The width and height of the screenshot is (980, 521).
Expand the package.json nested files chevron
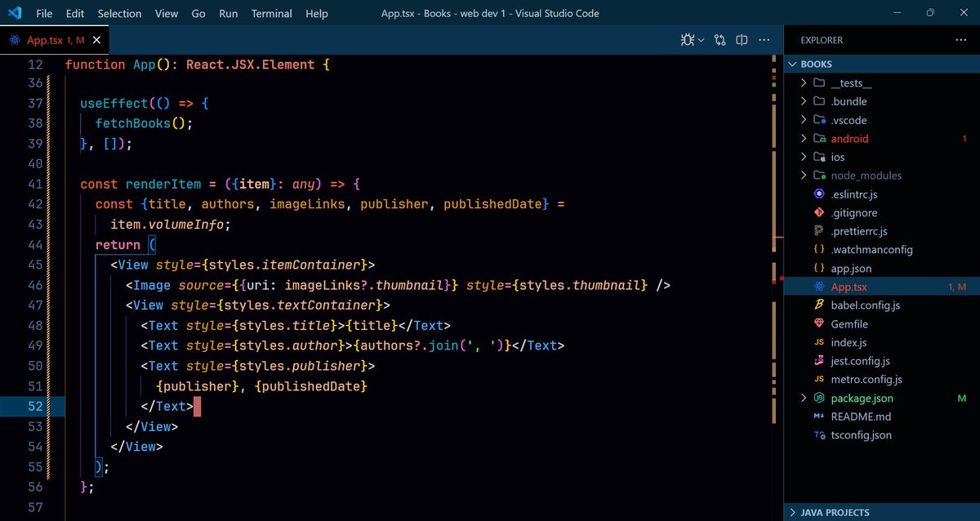[x=804, y=399]
